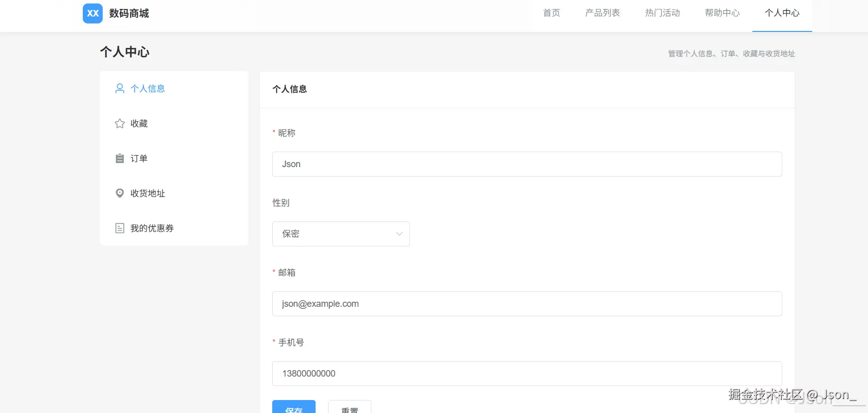Focus the 昵称 input containing Json
This screenshot has height=413, width=868.
pyautogui.click(x=527, y=164)
